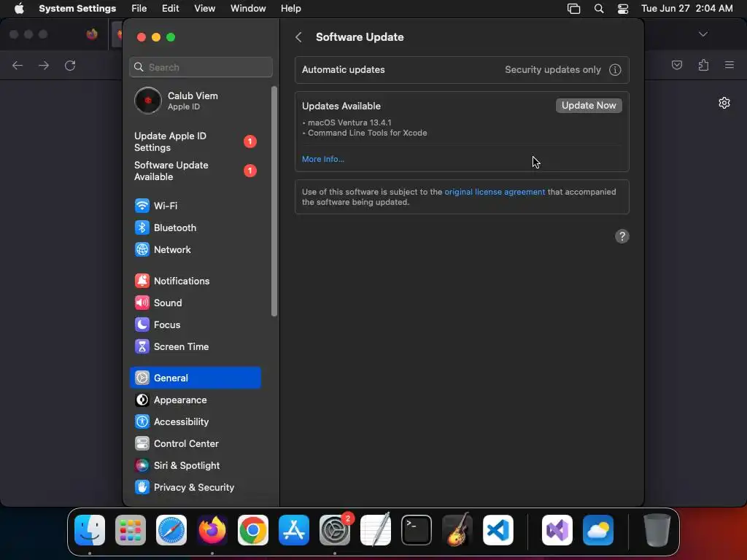The height and width of the screenshot is (560, 747).
Task: Switch to Firefox in the Dock
Action: coord(212,530)
